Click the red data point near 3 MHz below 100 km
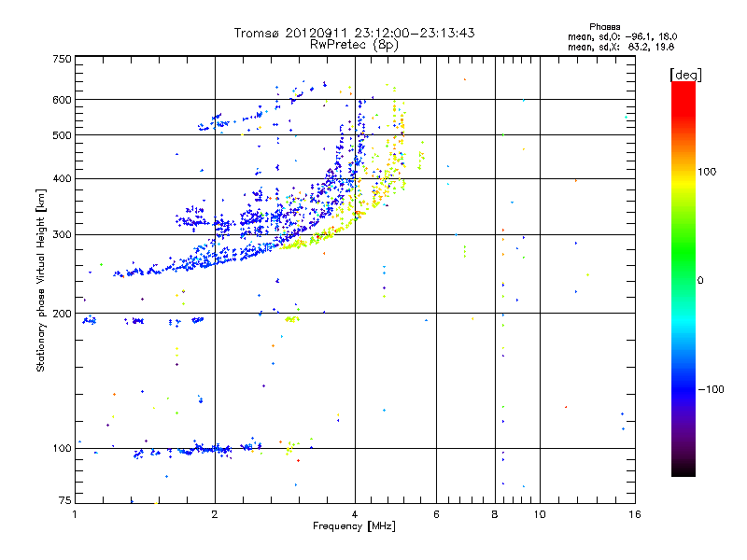This screenshot has height=560, width=747. (298, 460)
